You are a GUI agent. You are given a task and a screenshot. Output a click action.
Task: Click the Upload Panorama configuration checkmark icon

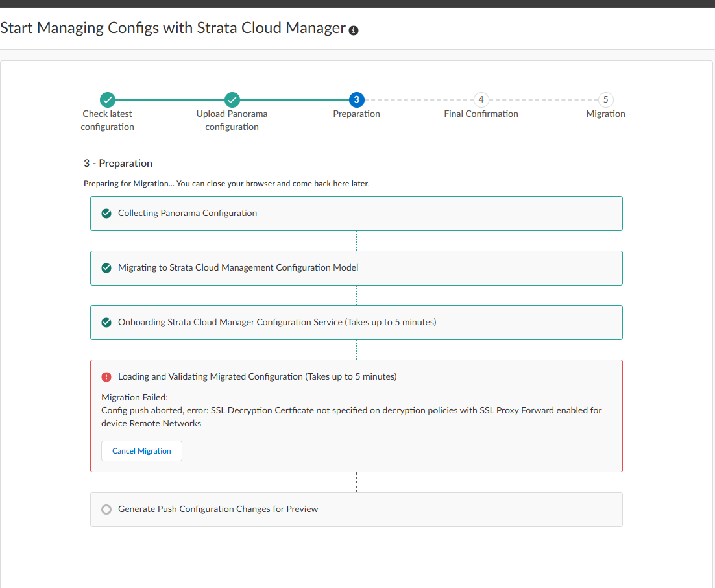[232, 100]
